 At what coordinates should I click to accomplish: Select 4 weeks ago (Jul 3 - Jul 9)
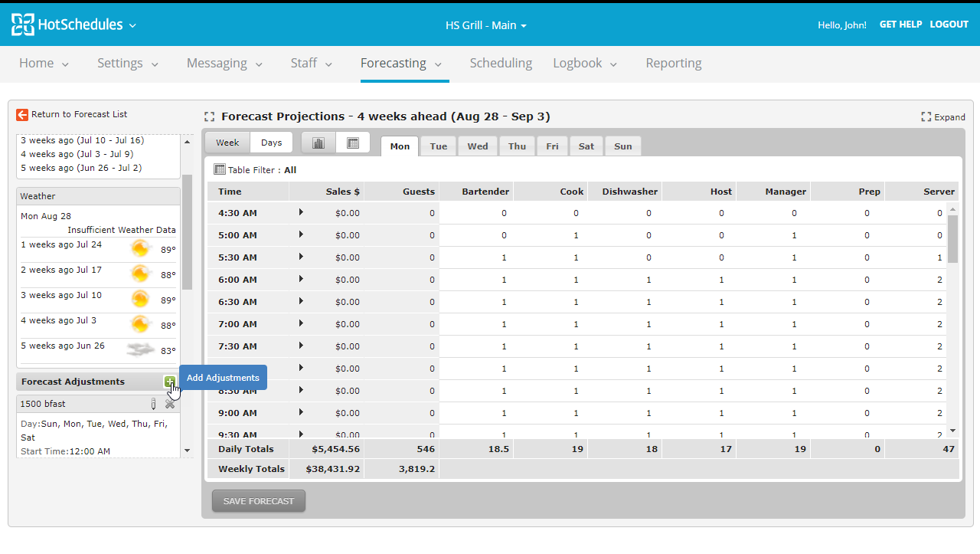pos(77,154)
